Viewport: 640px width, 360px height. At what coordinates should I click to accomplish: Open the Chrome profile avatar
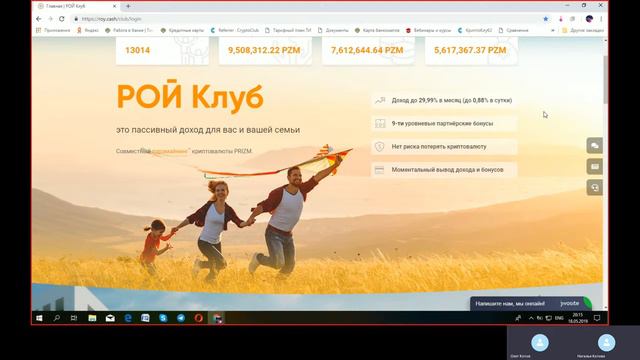pyautogui.click(x=589, y=19)
